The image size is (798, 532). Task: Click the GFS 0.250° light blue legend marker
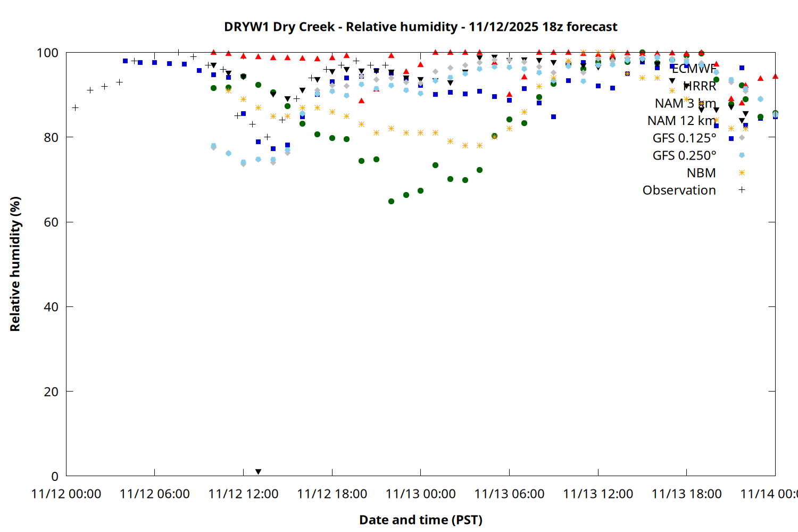742,155
